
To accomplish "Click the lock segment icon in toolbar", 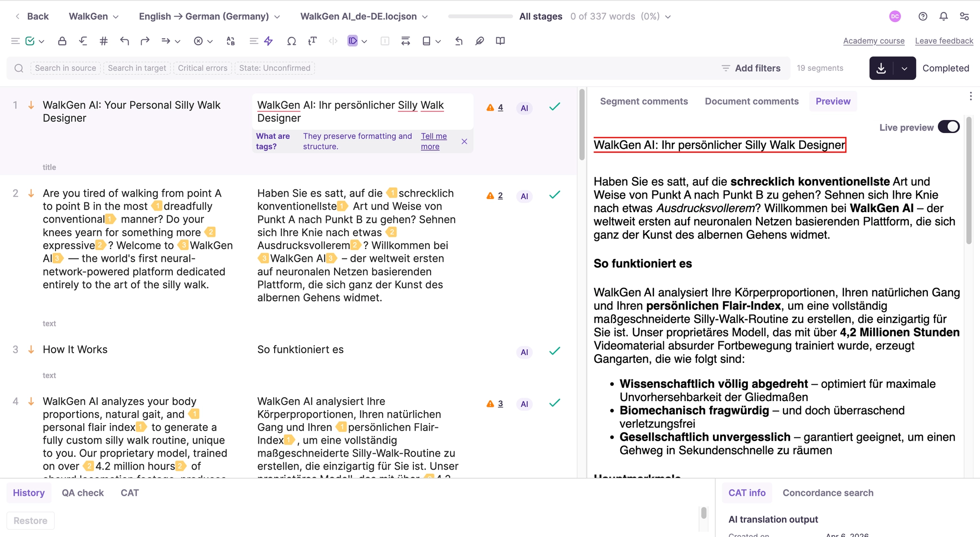I will 62,41.
